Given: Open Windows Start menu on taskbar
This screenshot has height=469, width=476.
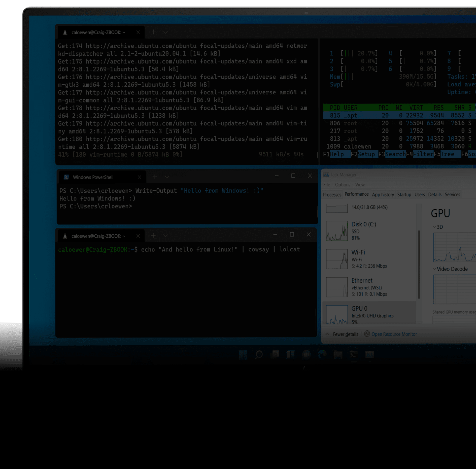Looking at the screenshot, I should pyautogui.click(x=243, y=355).
